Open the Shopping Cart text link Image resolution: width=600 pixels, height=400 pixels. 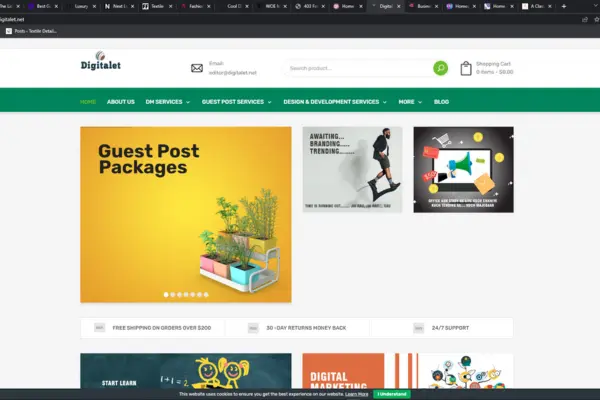[x=493, y=64]
